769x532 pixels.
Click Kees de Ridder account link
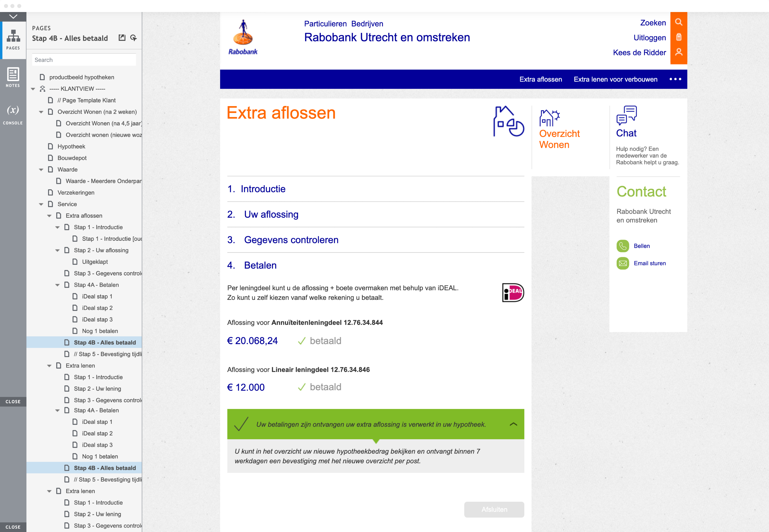click(x=639, y=52)
